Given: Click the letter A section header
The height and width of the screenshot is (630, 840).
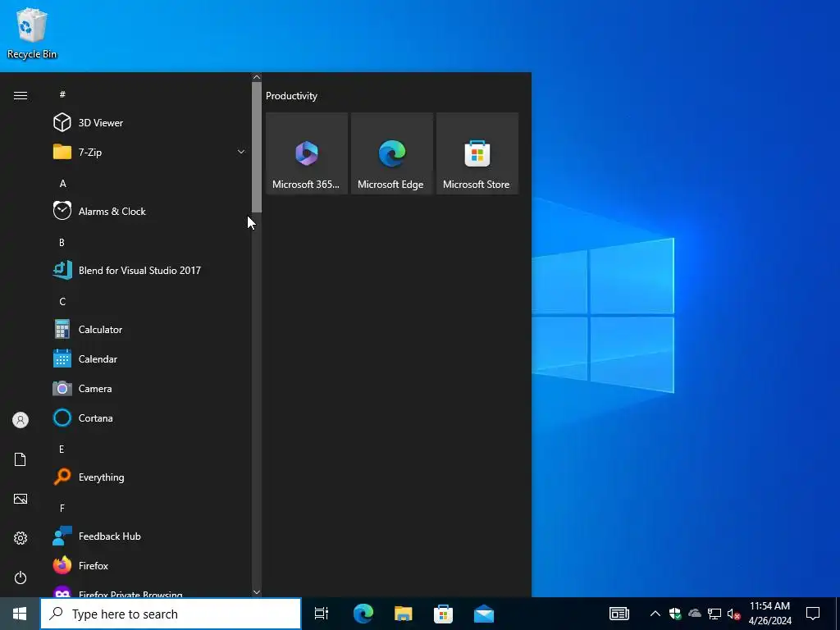Looking at the screenshot, I should 62,183.
